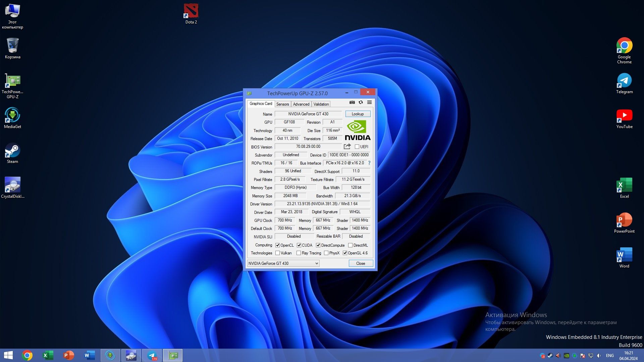
Task: Open Chrome from the taskbar
Action: coord(27,355)
